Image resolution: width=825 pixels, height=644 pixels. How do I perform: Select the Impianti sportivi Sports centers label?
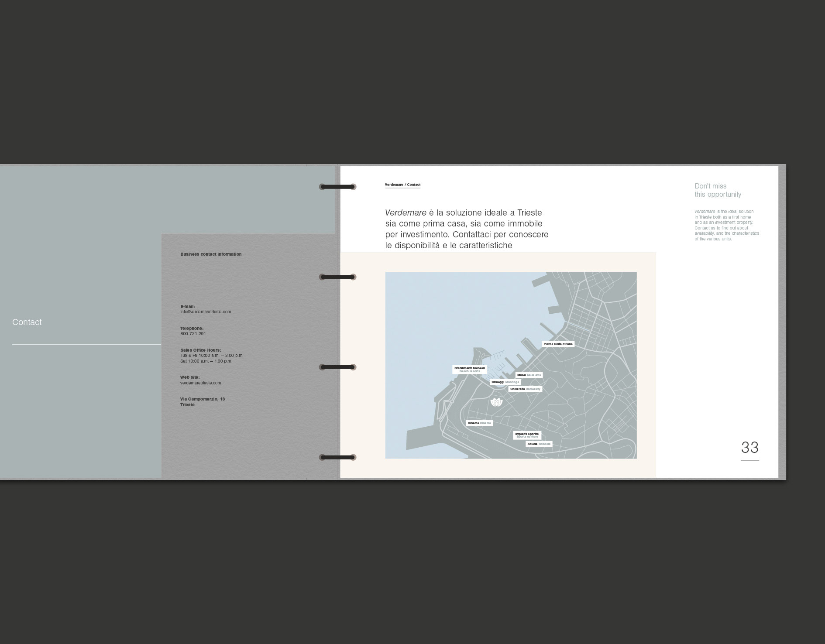pos(527,435)
